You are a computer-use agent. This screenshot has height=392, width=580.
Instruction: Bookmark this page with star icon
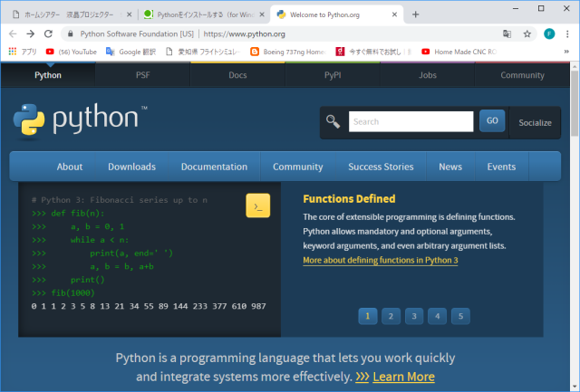coord(527,34)
